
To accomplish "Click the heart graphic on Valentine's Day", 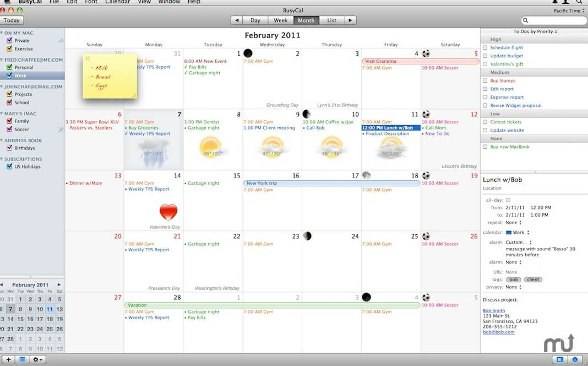I will (x=168, y=212).
